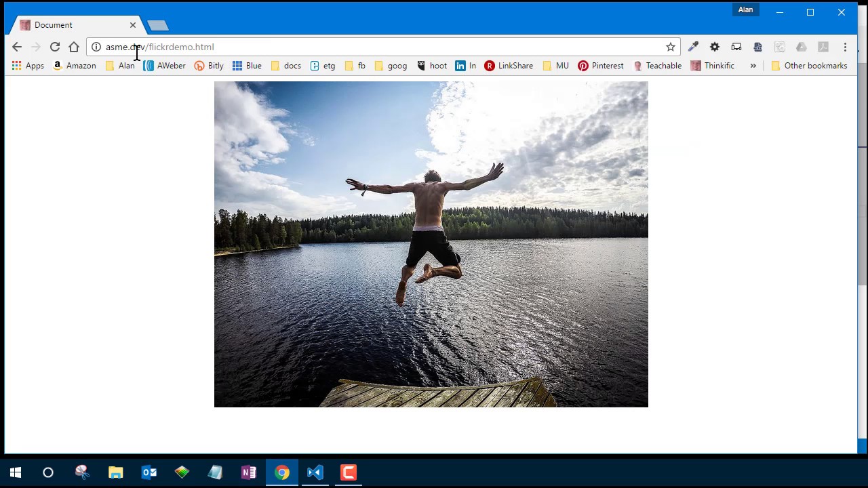Open the colorful grid app in taskbar
The image size is (868, 488).
[182, 472]
